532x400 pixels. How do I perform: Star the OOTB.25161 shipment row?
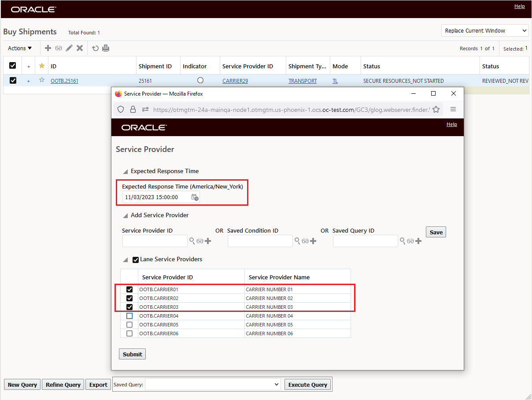pos(42,80)
